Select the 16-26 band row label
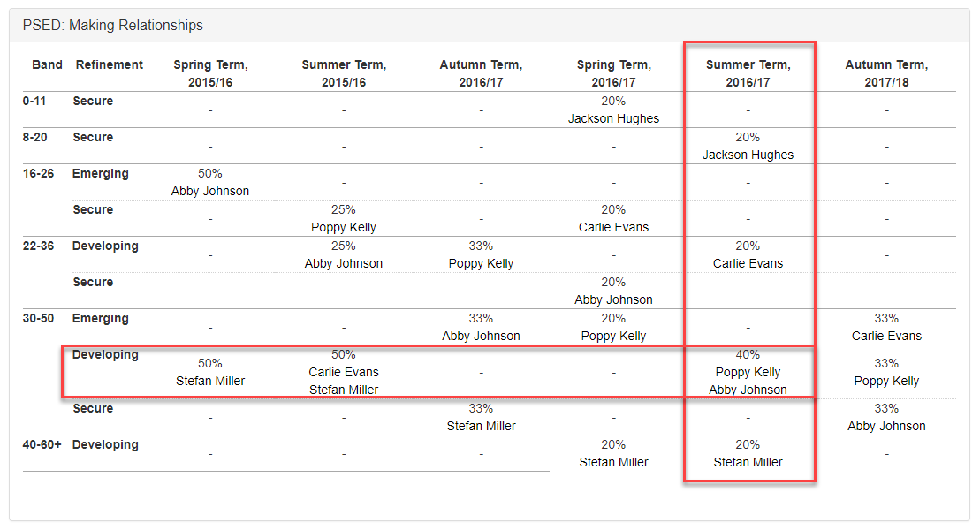980x530 pixels. pos(38,174)
